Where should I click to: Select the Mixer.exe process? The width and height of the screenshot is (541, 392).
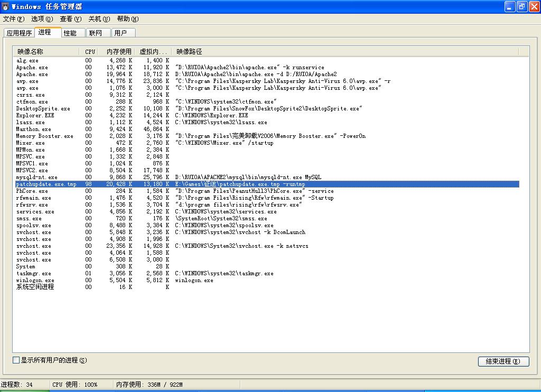tap(267, 143)
